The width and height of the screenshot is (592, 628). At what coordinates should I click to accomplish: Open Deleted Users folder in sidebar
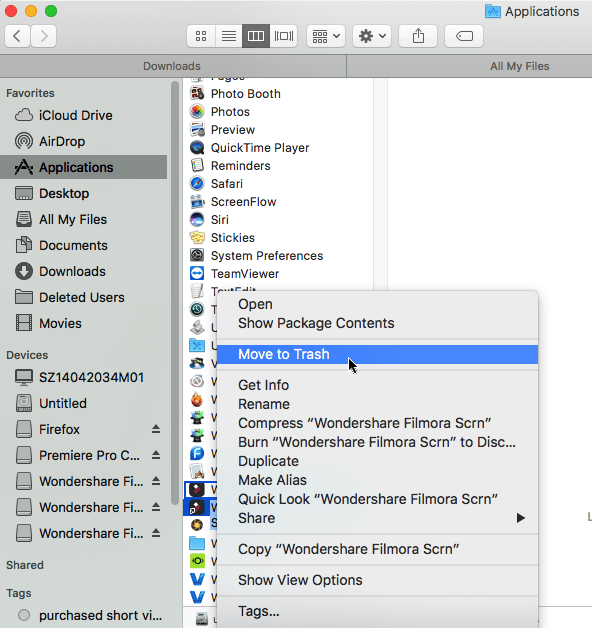click(83, 298)
